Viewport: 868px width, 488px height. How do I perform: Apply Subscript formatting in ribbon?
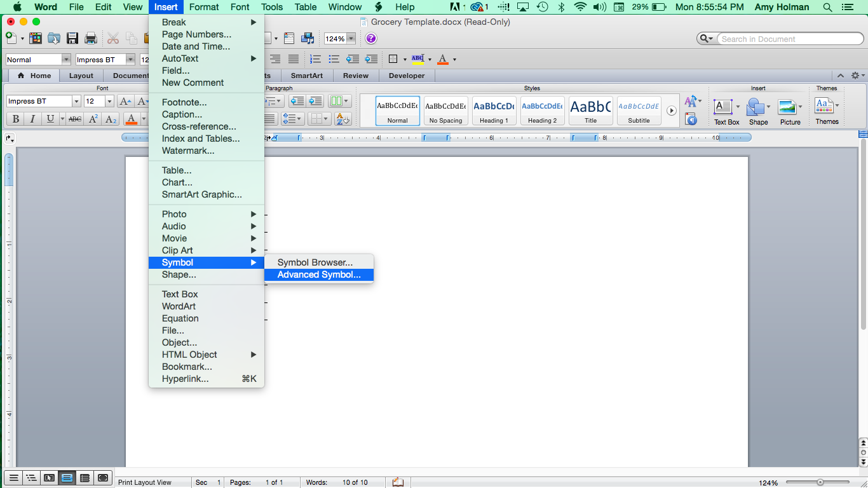click(x=111, y=119)
